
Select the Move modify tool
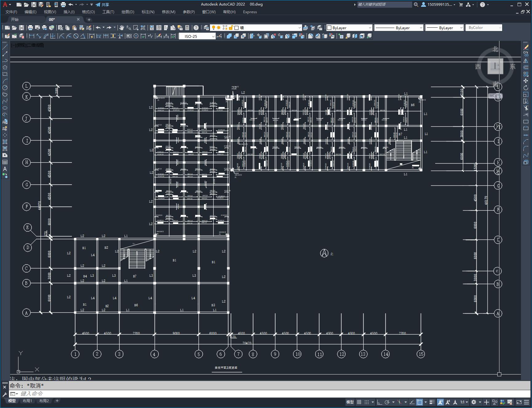[526, 81]
